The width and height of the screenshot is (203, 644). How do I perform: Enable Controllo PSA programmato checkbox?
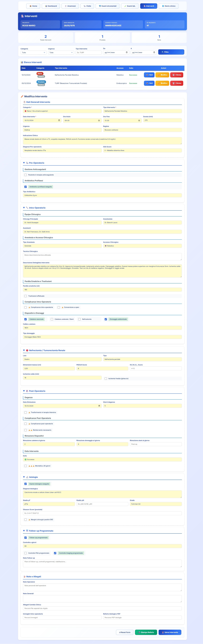click(26, 553)
